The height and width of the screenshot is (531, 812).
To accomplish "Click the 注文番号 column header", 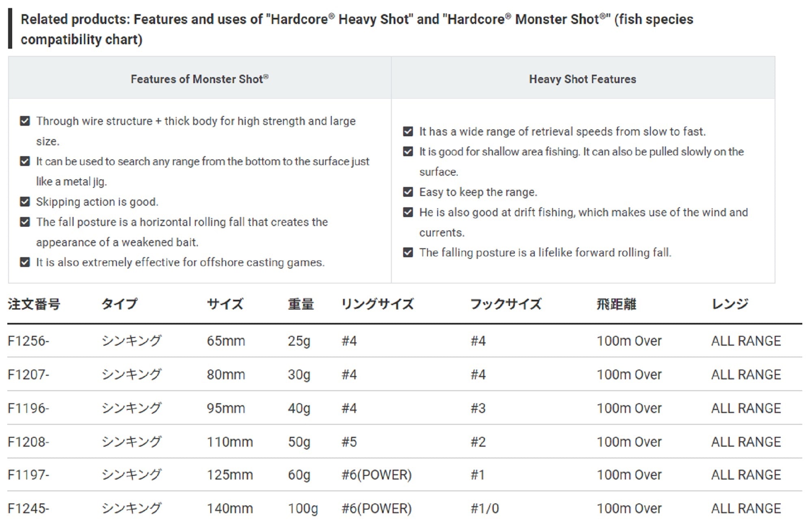I will (34, 304).
